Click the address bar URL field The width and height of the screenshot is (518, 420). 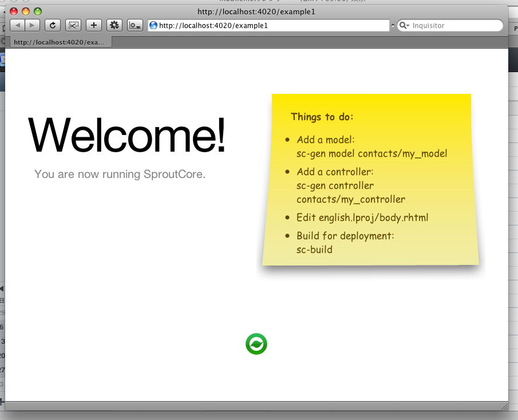click(268, 25)
